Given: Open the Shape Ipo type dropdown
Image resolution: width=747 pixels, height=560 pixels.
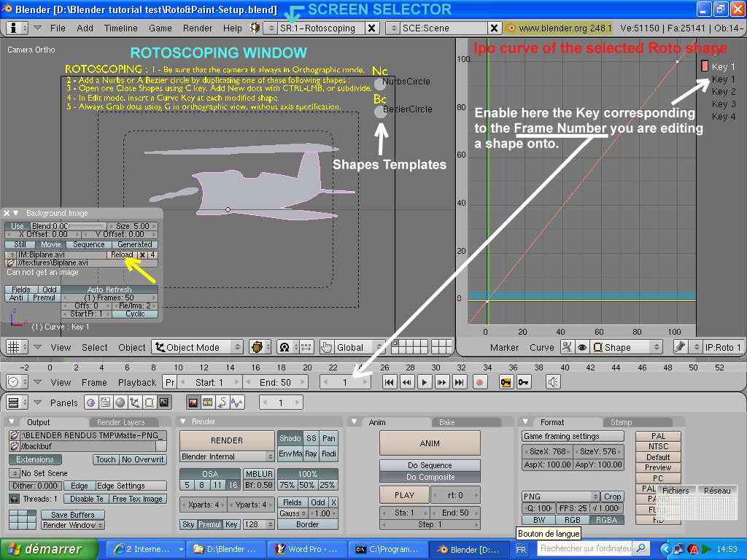Looking at the screenshot, I should (628, 347).
